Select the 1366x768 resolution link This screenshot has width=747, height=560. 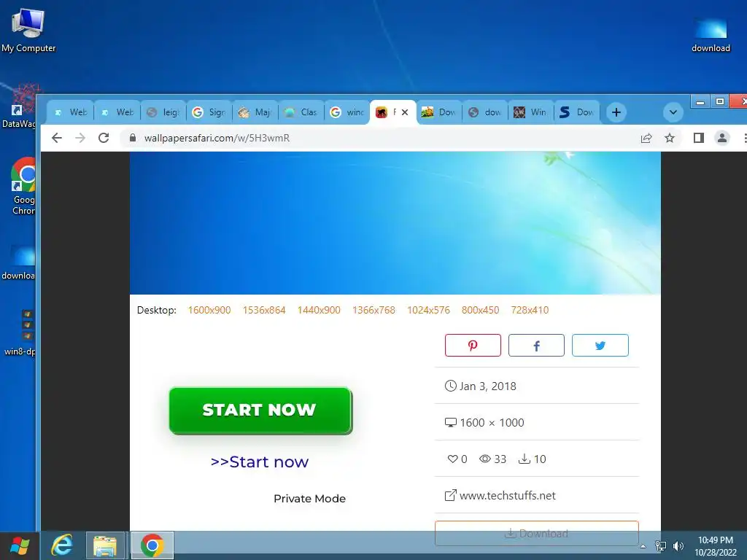tap(373, 310)
